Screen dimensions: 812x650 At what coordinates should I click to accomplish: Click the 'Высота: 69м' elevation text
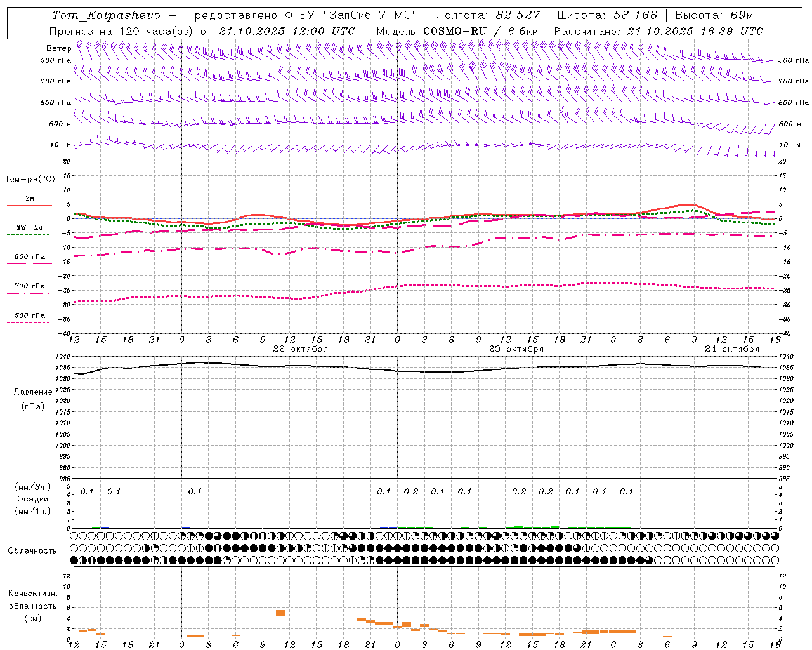click(x=714, y=15)
